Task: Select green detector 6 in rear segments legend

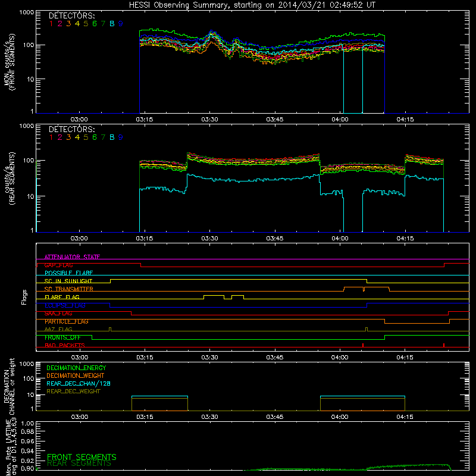Action: coord(95,137)
